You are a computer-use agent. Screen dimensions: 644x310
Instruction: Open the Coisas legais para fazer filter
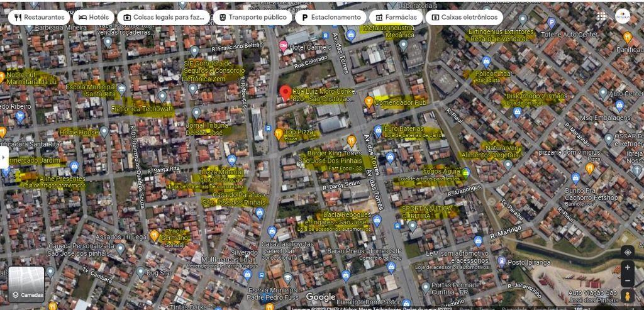[164, 17]
